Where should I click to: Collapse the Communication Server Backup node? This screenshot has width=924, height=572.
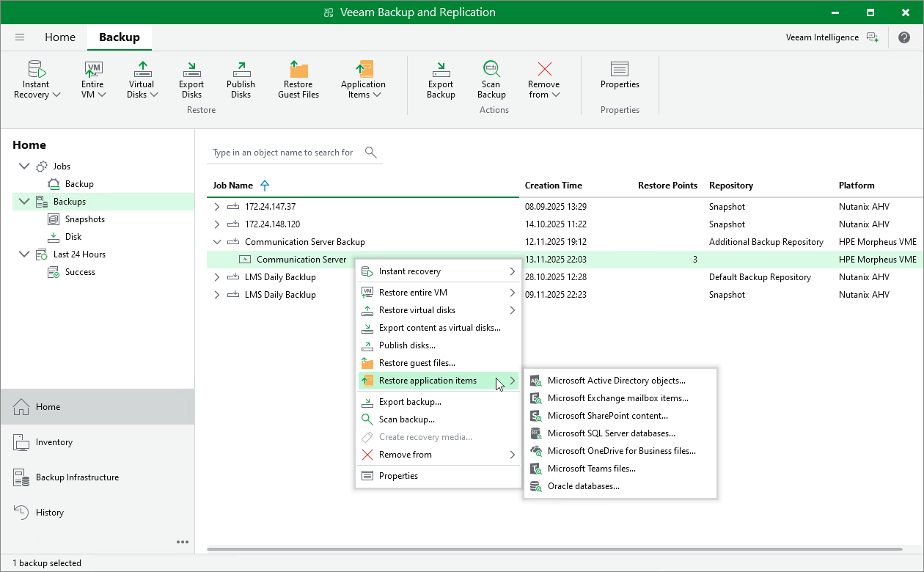click(x=216, y=241)
